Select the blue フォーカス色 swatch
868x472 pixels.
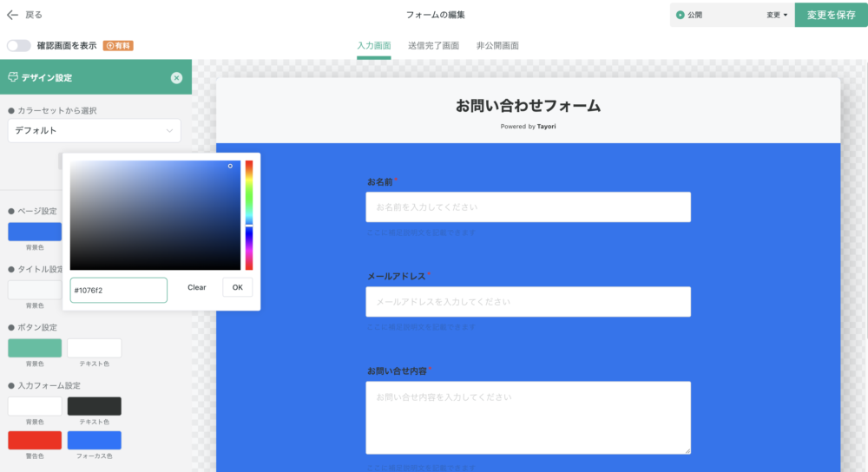[95, 440]
